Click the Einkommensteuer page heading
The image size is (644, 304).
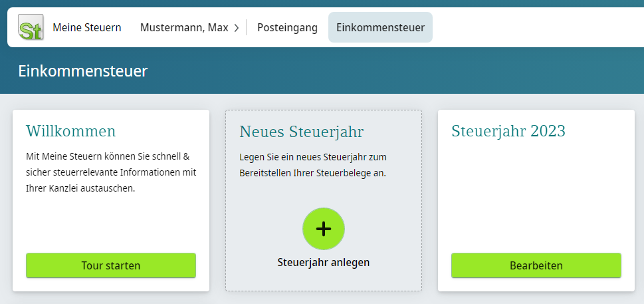coord(83,71)
